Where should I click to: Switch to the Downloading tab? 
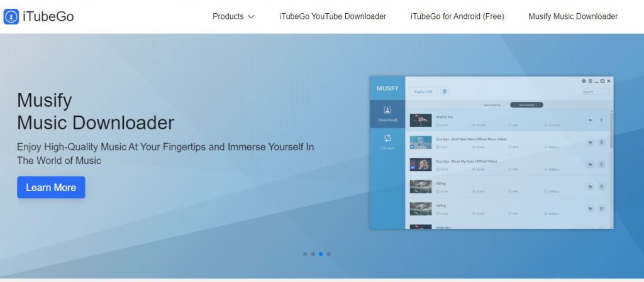492,105
